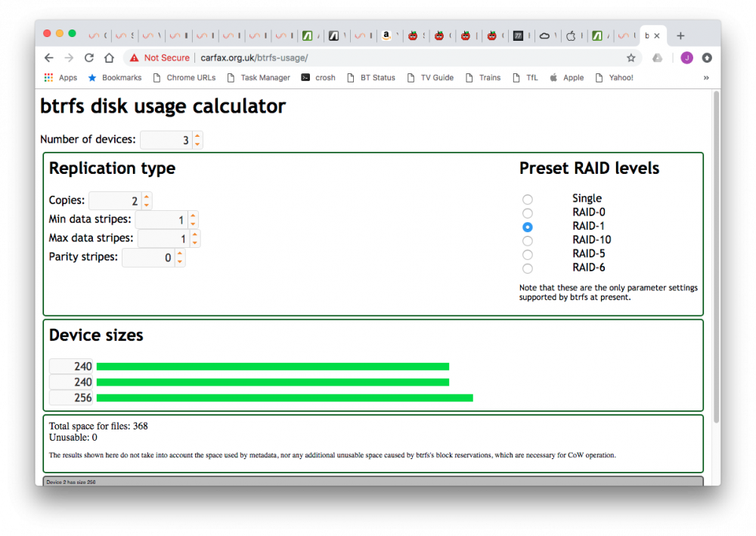
Task: Open the Task Manager bookmark
Action: (259, 78)
